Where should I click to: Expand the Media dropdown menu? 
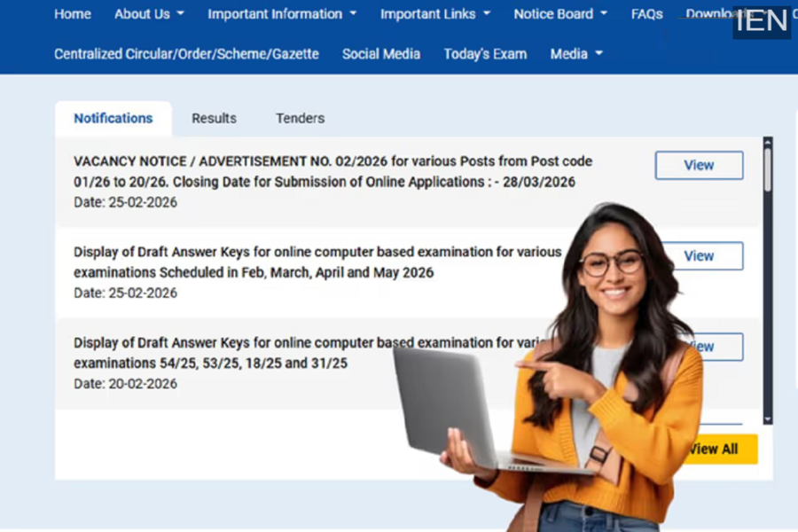click(x=576, y=54)
